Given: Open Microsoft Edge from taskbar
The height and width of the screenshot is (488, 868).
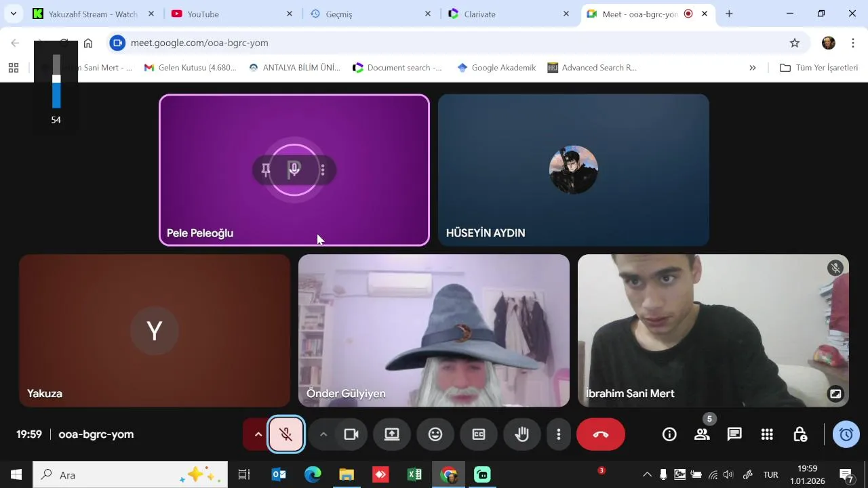Looking at the screenshot, I should (x=313, y=474).
